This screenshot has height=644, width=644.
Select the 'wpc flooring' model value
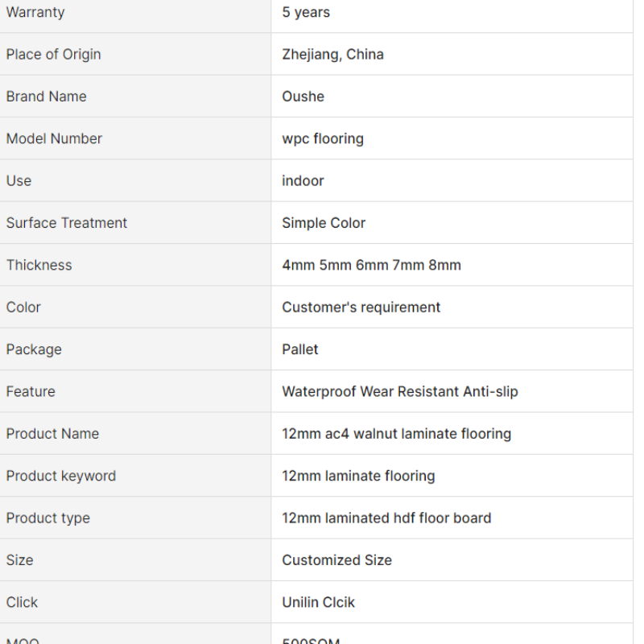(323, 138)
